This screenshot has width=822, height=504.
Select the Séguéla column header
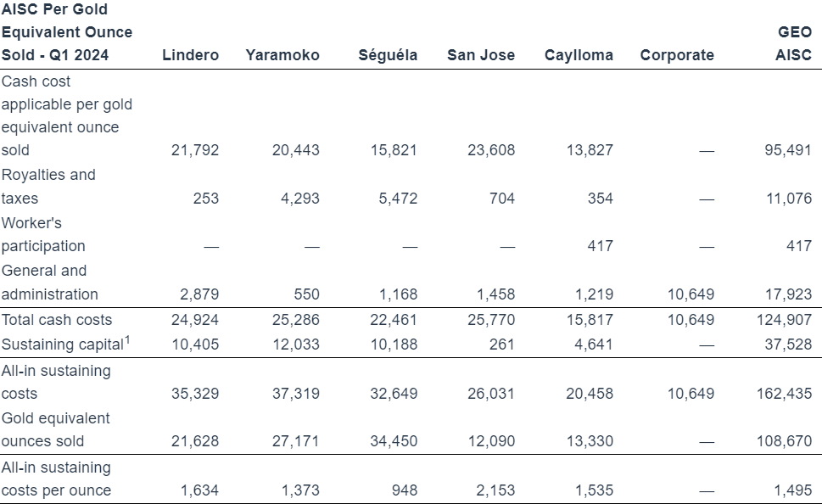(388, 55)
